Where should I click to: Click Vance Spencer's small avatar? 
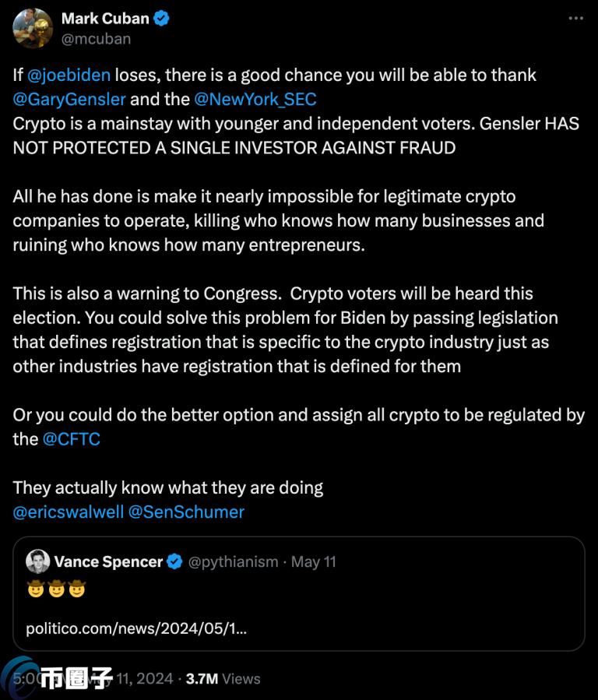click(x=38, y=561)
